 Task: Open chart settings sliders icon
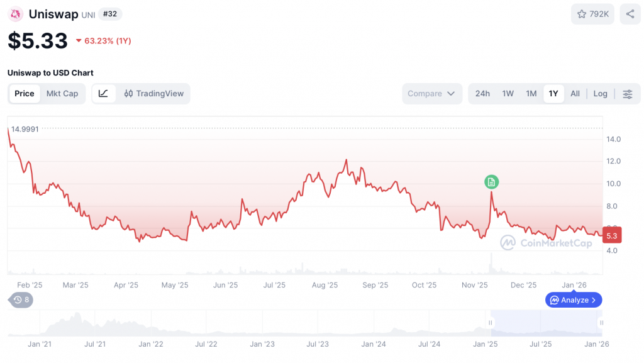(x=628, y=94)
